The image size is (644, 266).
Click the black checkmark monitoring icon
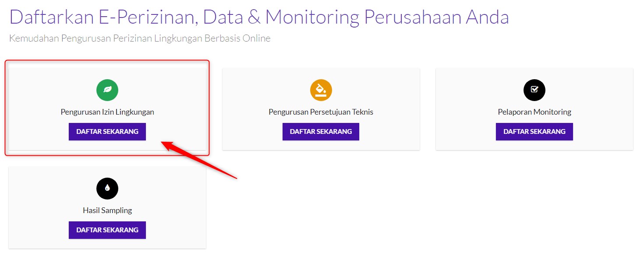coord(534,90)
